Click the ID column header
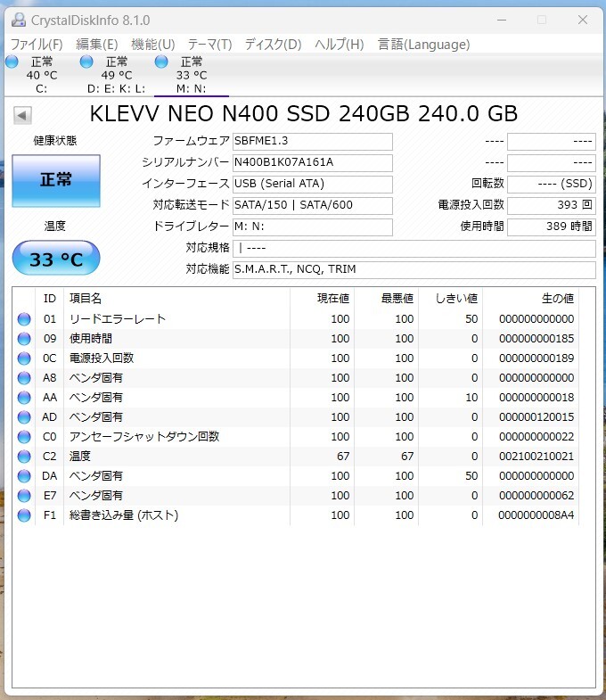The width and height of the screenshot is (606, 700). point(50,299)
